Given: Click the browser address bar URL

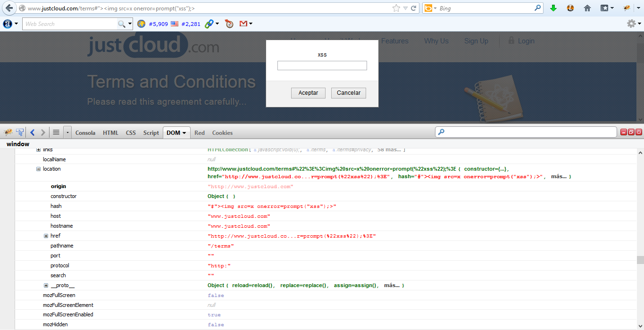Looking at the screenshot, I should (111, 8).
